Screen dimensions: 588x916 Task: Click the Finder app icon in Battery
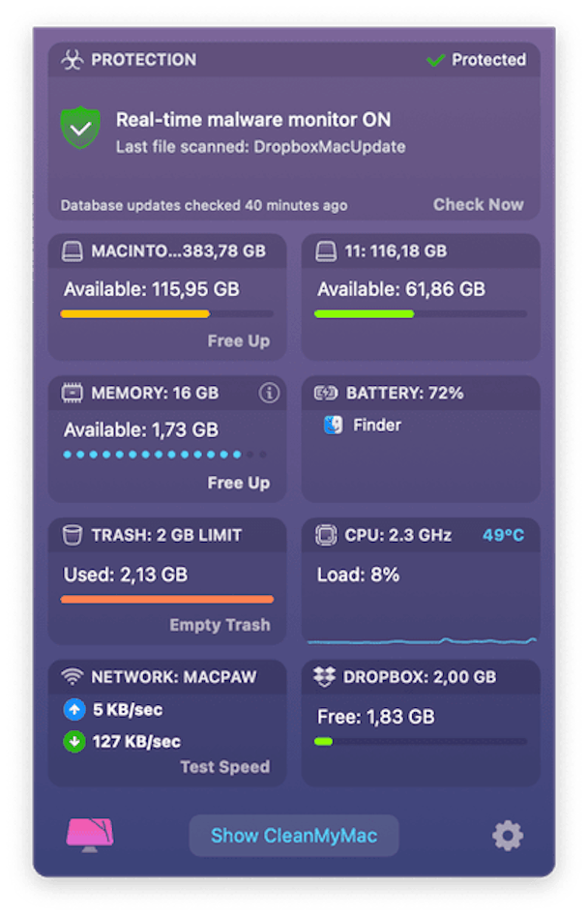pos(334,425)
